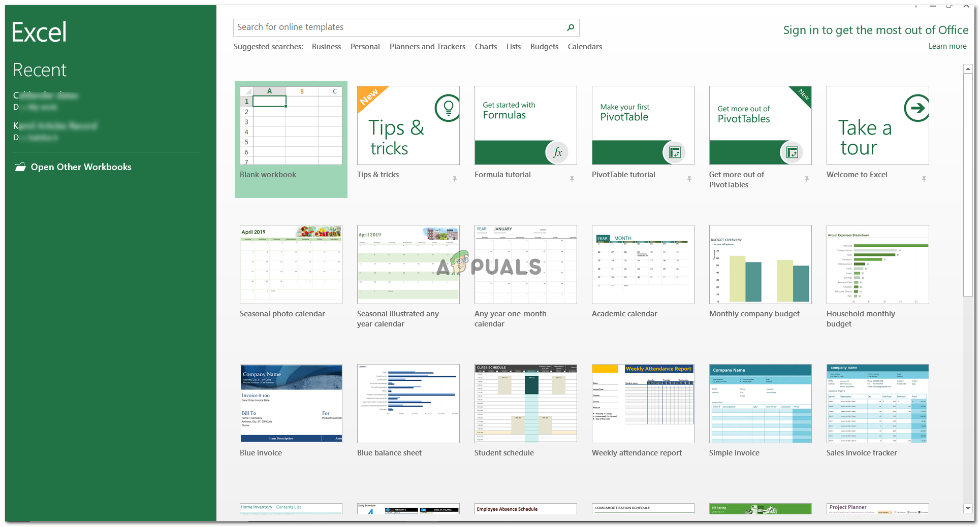
Task: Pin the PivotTable tutorial template
Action: (689, 179)
